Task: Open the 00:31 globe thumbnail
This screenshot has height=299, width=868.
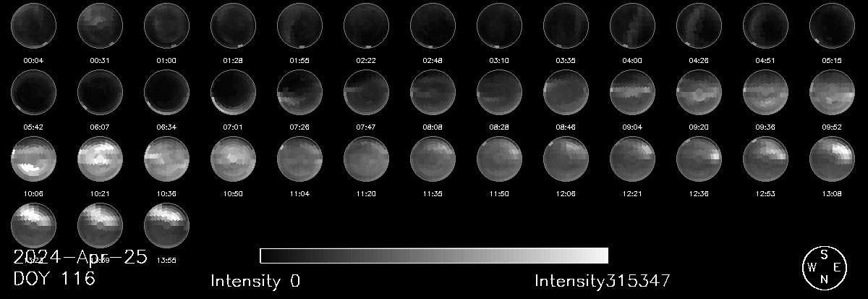Action: [x=100, y=26]
